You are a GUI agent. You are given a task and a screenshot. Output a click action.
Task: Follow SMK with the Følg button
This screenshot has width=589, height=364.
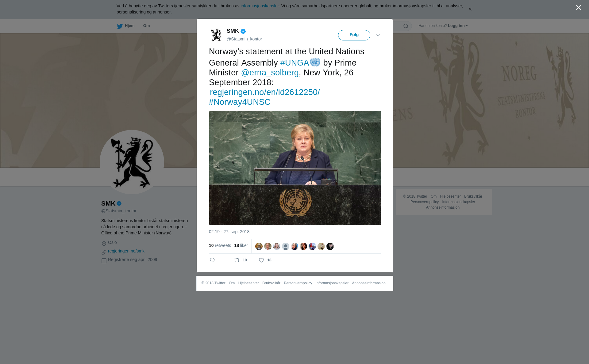click(354, 35)
